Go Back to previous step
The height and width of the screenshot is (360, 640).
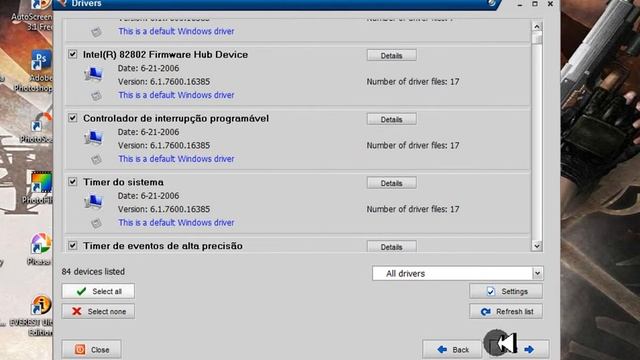(452, 349)
